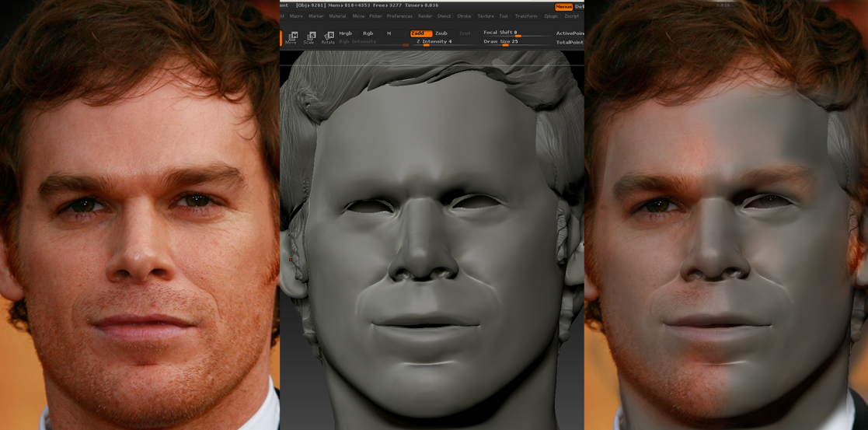The width and height of the screenshot is (868, 430).
Task: Click the Mem 818+4353 status readout
Action: 351,5
